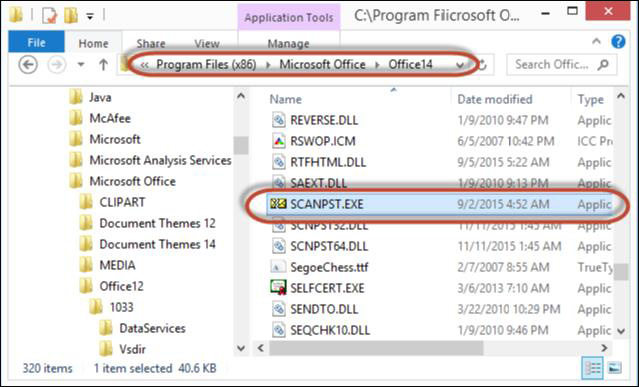Viewport: 639px width, 387px height.
Task: Click the REVERSE.DLL file icon
Action: click(279, 120)
